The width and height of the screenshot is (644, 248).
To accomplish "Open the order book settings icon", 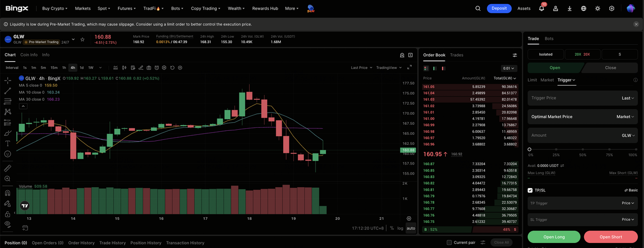I will (515, 55).
